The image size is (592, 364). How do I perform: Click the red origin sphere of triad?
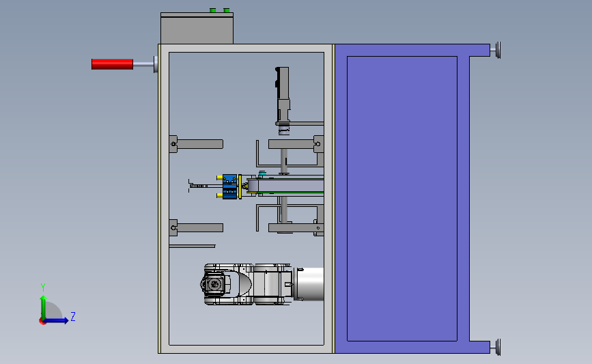coord(42,322)
